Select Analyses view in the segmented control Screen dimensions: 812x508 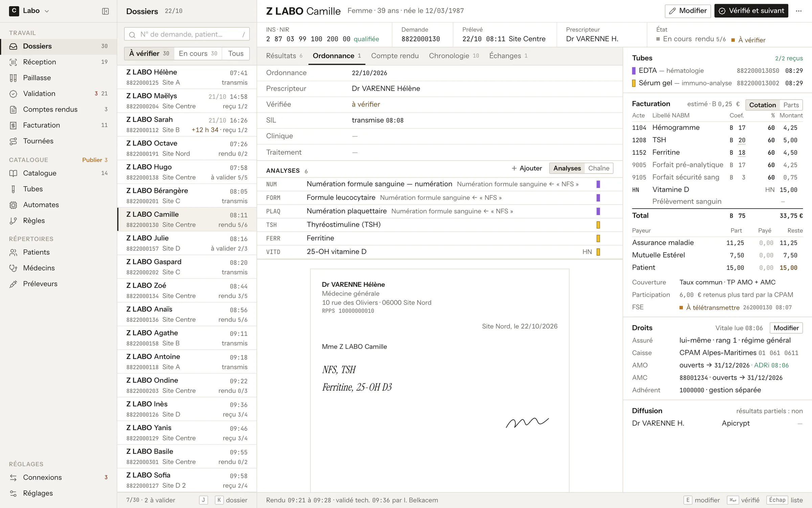[567, 168]
